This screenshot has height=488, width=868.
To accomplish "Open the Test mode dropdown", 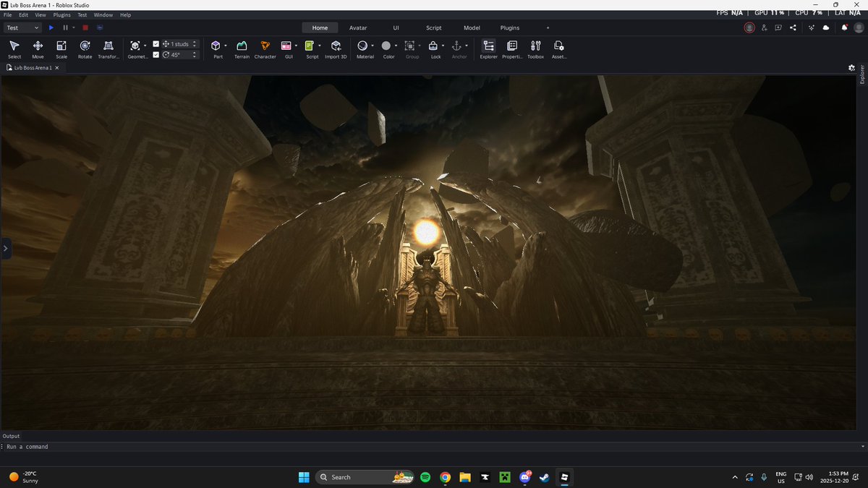I will coord(22,27).
